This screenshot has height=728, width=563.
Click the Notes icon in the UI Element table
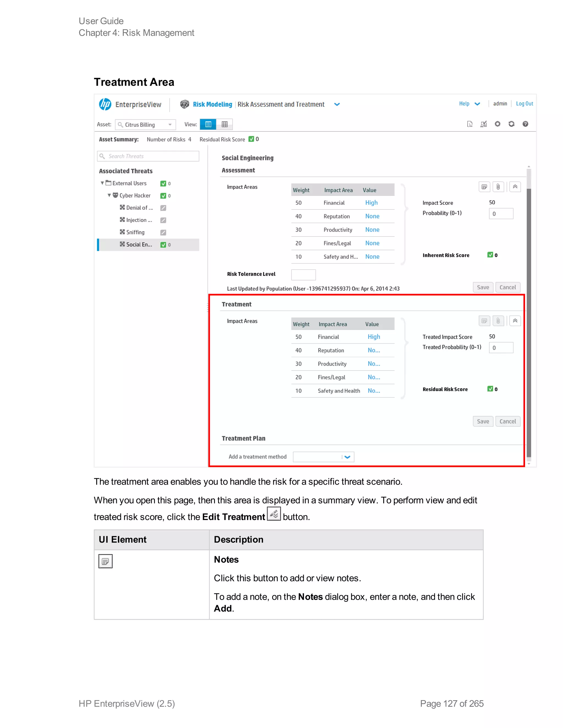click(105, 561)
